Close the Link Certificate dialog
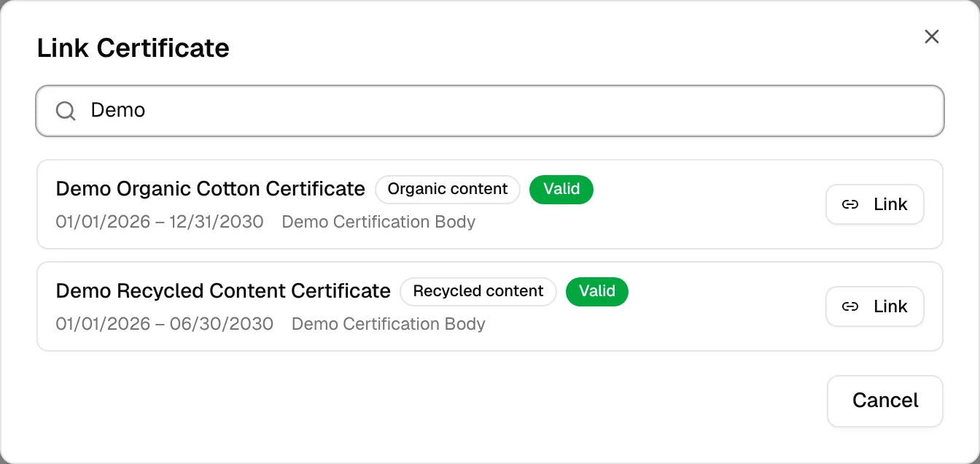This screenshot has width=980, height=464. 931,36
